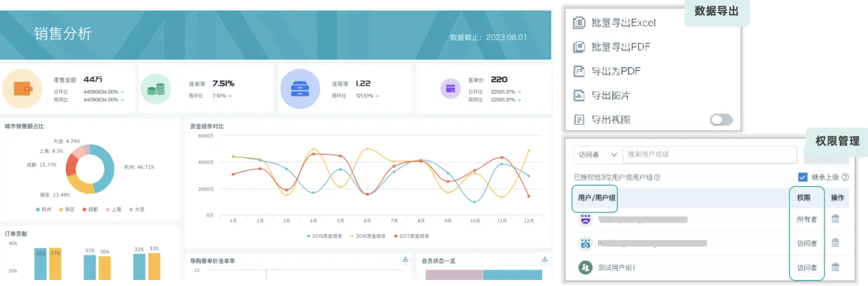The width and height of the screenshot is (868, 286).
Task: Click the 批量导出Excel icon
Action: click(x=579, y=23)
